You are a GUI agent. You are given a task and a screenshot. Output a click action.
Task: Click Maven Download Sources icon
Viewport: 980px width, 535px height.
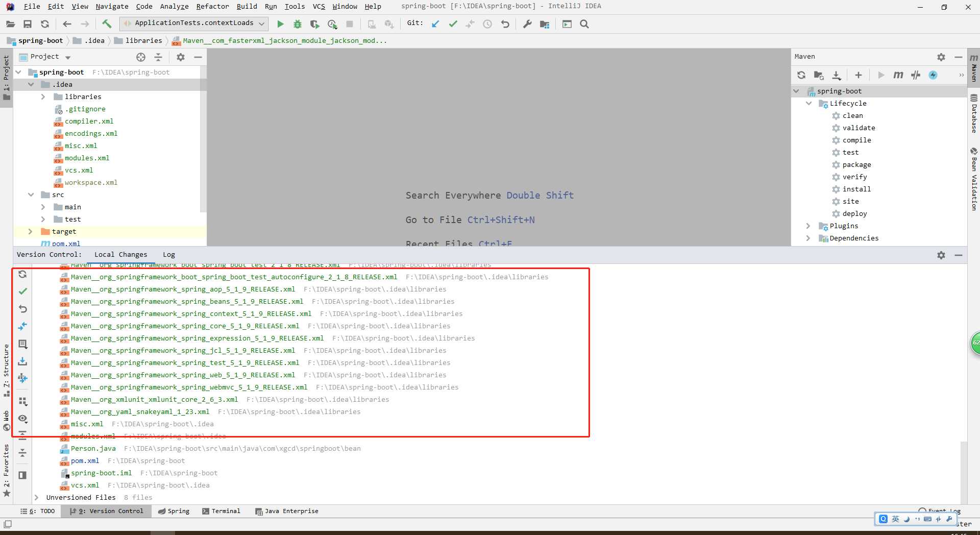coord(836,75)
